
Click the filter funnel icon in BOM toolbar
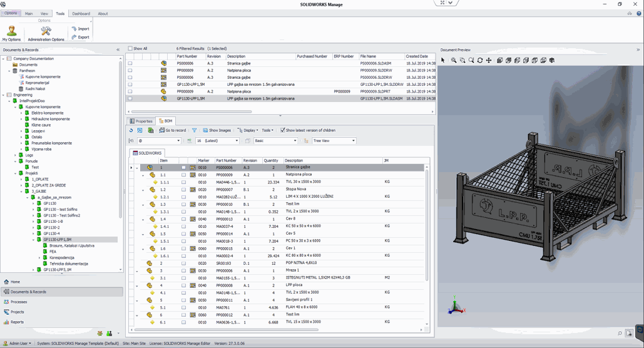click(x=194, y=131)
